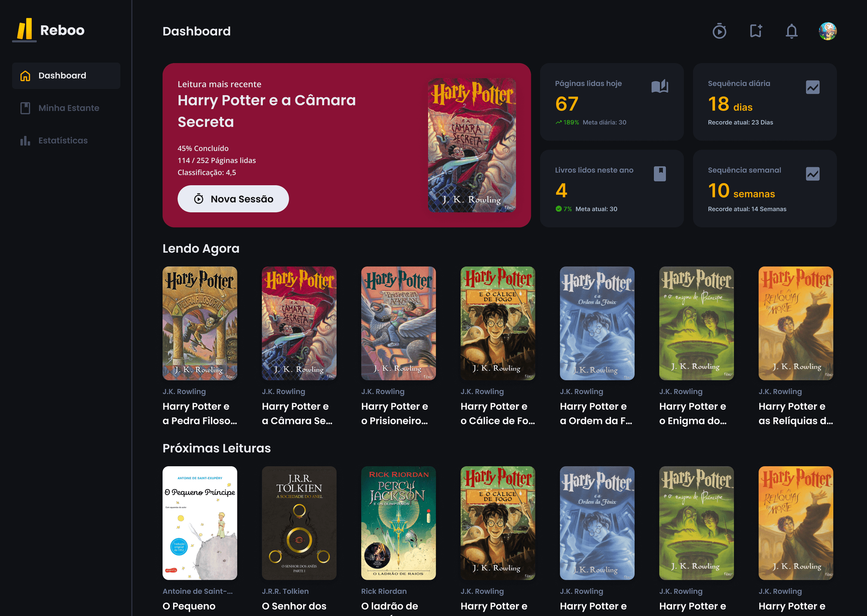Click 'Classificação: 4,5' text
The height and width of the screenshot is (616, 867).
207,172
